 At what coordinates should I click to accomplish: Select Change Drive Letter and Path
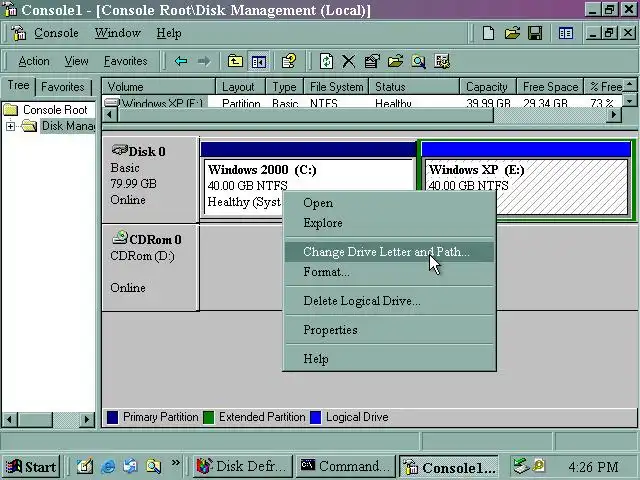pyautogui.click(x=389, y=252)
